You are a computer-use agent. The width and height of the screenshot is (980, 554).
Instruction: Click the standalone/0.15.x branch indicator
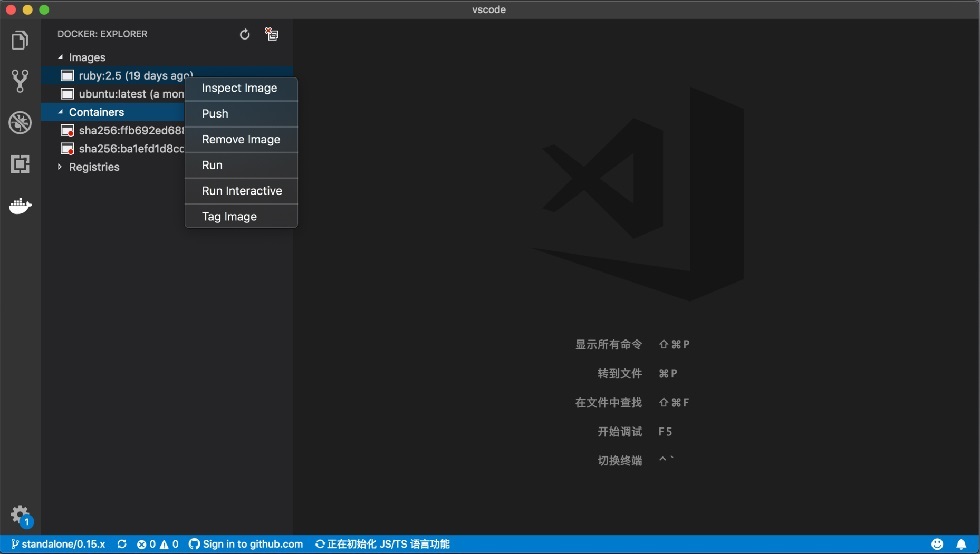(x=58, y=544)
